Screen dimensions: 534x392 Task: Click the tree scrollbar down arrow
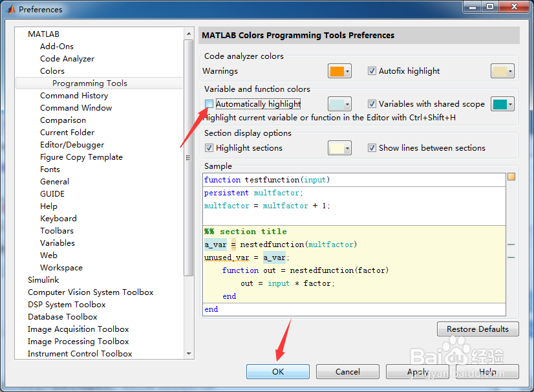click(x=189, y=354)
